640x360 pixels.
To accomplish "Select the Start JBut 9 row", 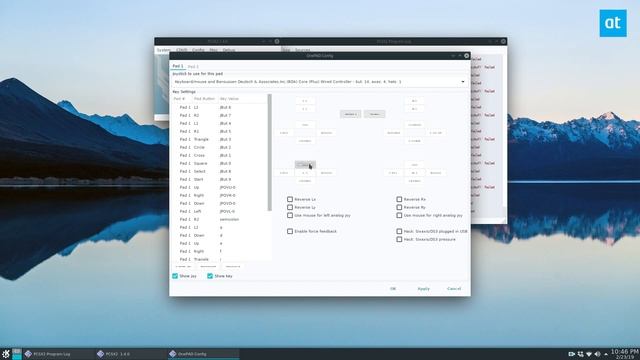I will coord(220,179).
